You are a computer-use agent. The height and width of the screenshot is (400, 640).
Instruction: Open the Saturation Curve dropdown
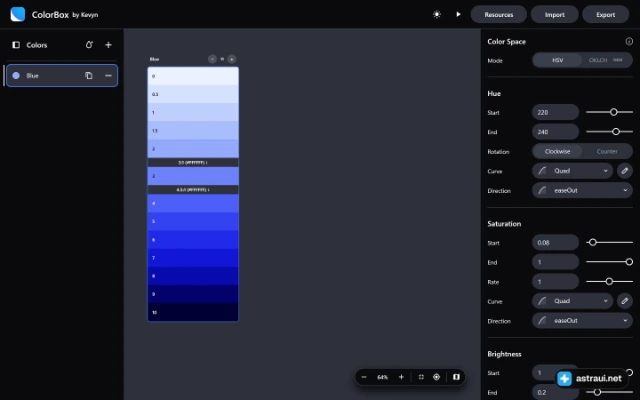click(572, 301)
